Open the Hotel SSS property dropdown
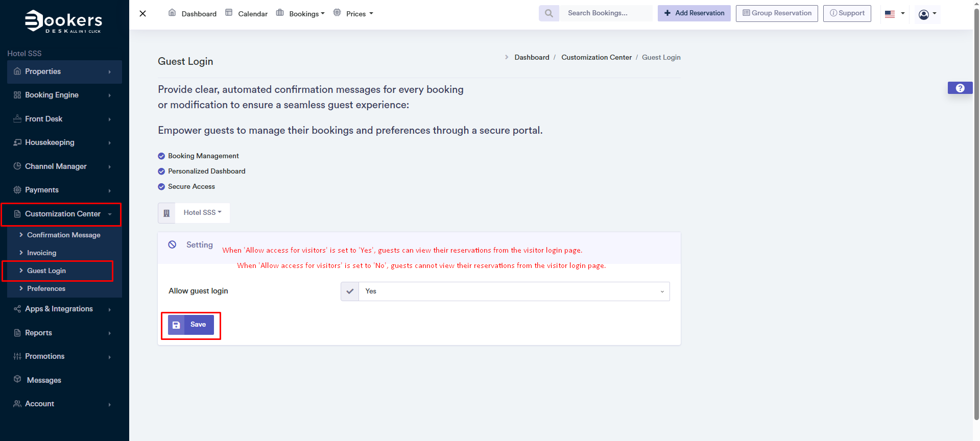The image size is (980, 441). click(202, 213)
